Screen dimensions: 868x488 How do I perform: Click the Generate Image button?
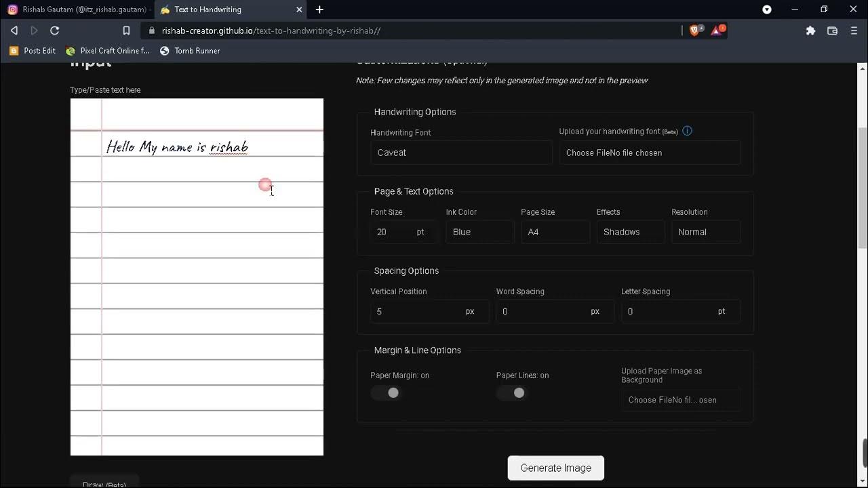click(x=556, y=468)
